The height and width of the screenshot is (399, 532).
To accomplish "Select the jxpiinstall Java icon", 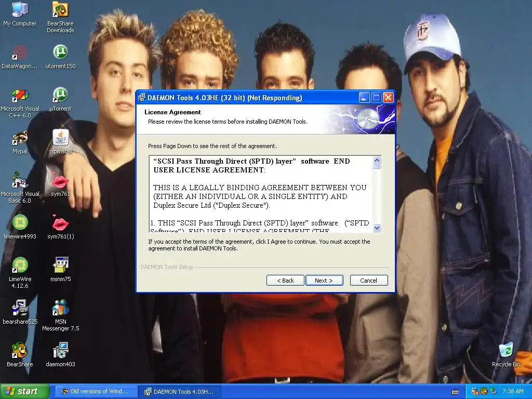I will [60, 142].
